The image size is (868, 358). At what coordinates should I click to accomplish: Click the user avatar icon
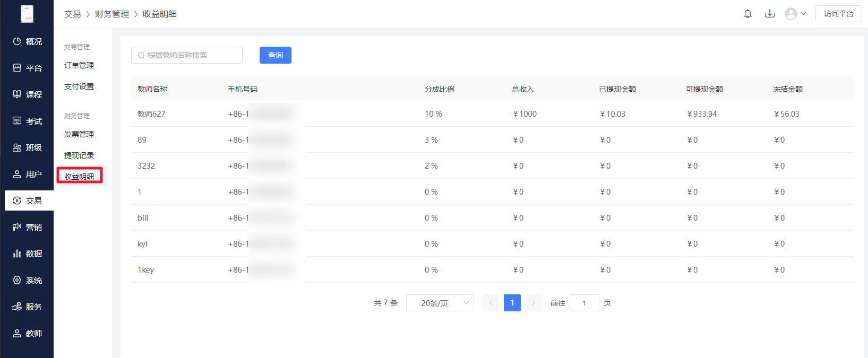coord(791,14)
